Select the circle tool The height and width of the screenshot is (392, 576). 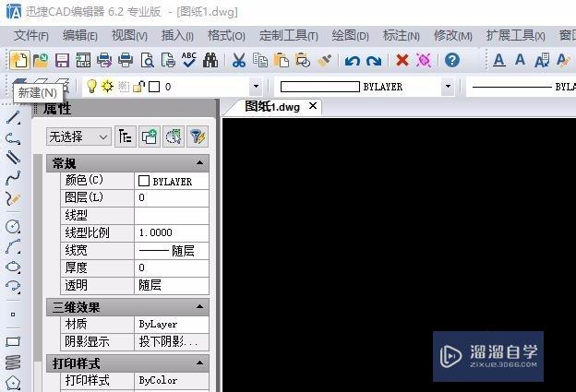click(13, 227)
